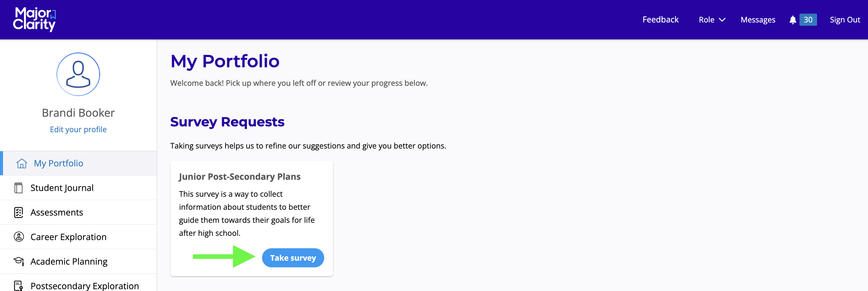
Task: Click the Student Journal notebook icon
Action: pyautogui.click(x=19, y=188)
